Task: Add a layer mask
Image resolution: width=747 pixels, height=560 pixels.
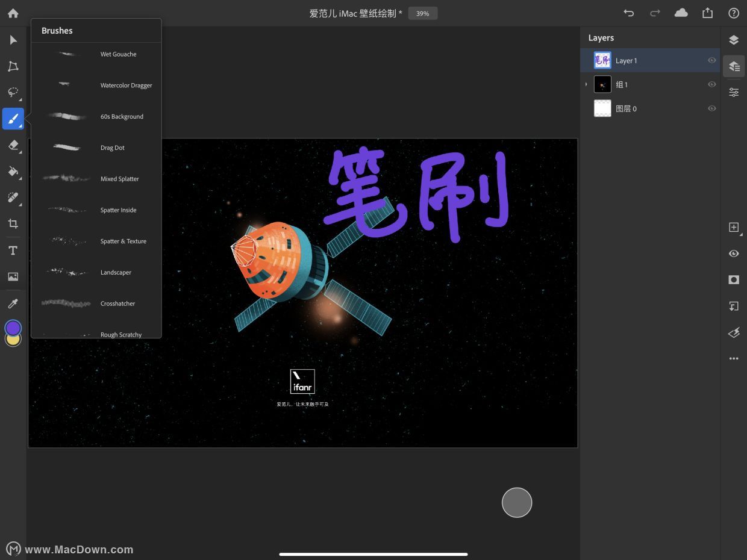Action: tap(734, 280)
